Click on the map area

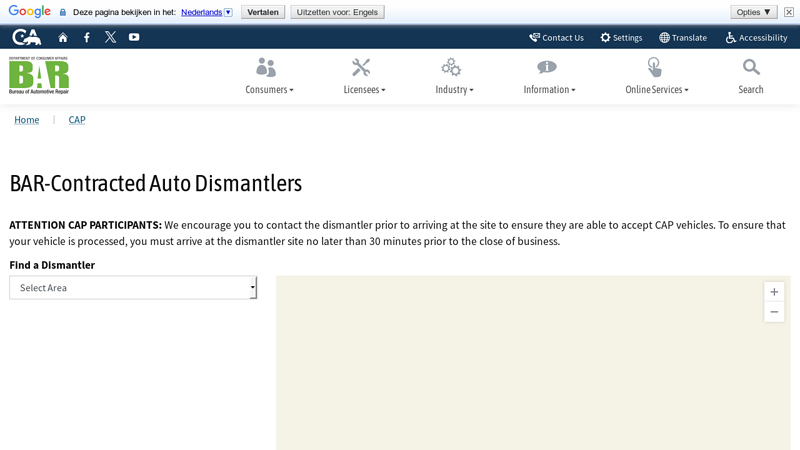tap(520, 380)
